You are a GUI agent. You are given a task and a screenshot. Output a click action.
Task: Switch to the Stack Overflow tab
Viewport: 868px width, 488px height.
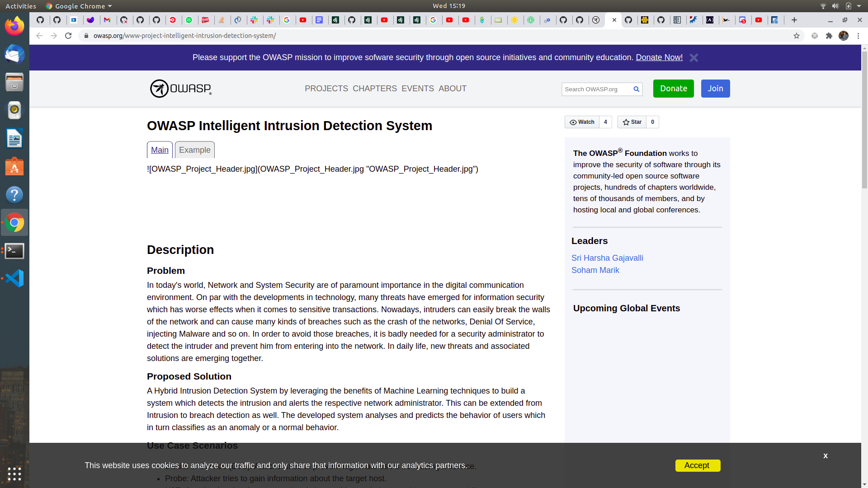pos(222,20)
